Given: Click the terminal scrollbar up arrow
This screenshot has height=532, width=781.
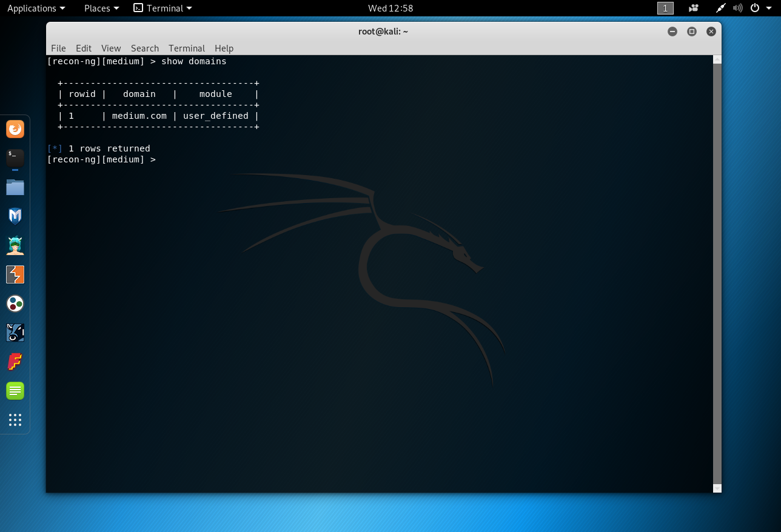Looking at the screenshot, I should coord(717,59).
